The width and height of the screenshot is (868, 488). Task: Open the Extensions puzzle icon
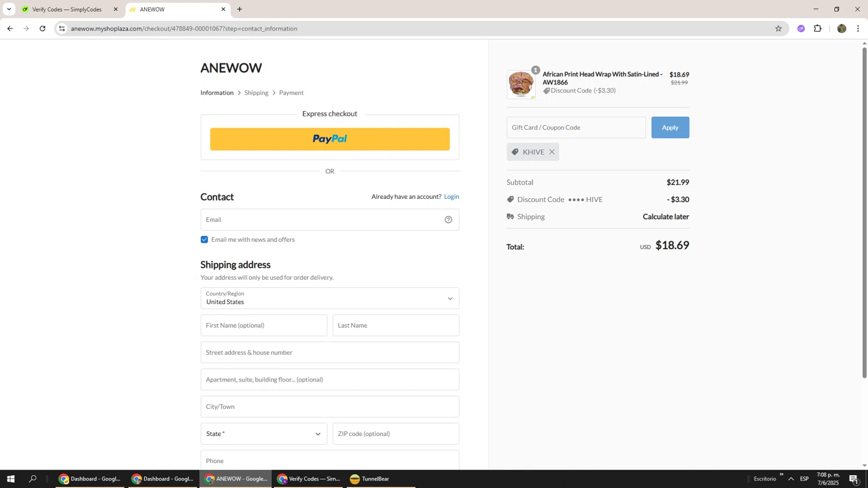tap(818, 28)
